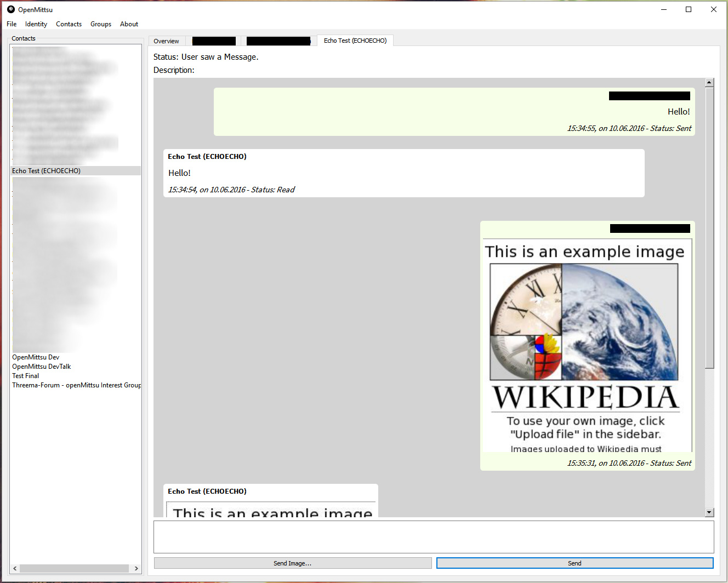
Task: Click the sent Wikipedia example image
Action: tap(587, 345)
